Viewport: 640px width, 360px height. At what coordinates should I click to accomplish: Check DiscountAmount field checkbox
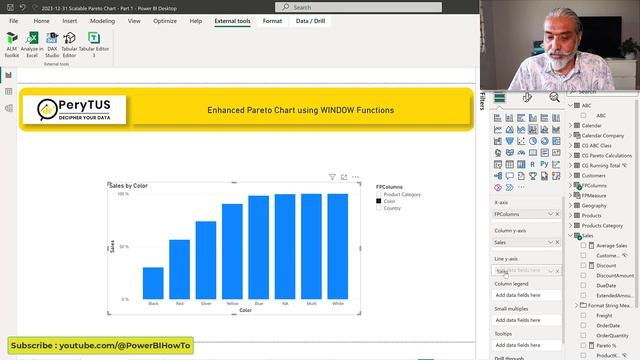(x=583, y=276)
